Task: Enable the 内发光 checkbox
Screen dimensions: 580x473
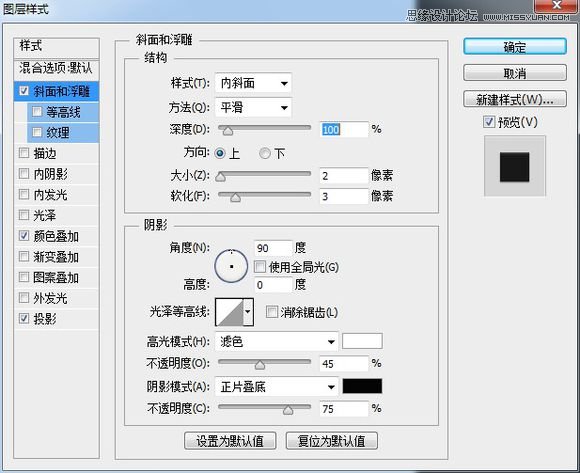Action: pos(24,194)
